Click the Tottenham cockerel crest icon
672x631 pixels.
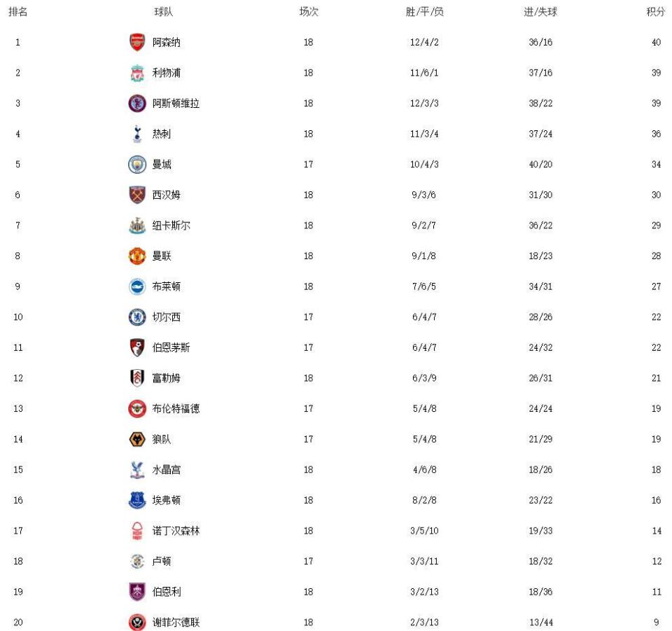[137, 134]
